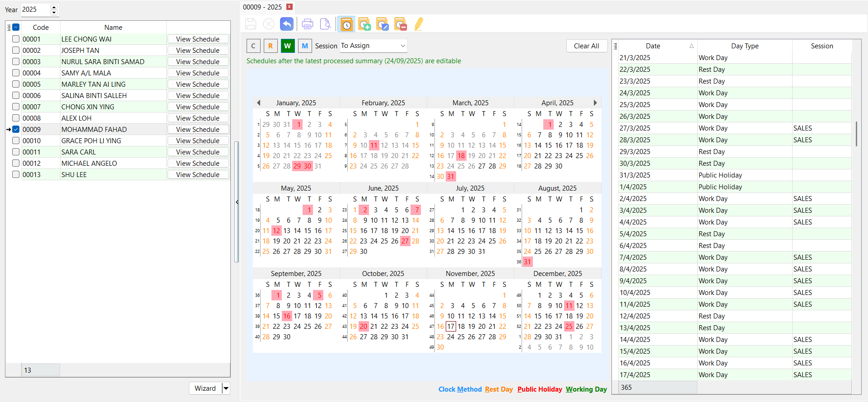This screenshot has width=868, height=402.
Task: Click the remove schedule folder minus icon
Action: (401, 24)
